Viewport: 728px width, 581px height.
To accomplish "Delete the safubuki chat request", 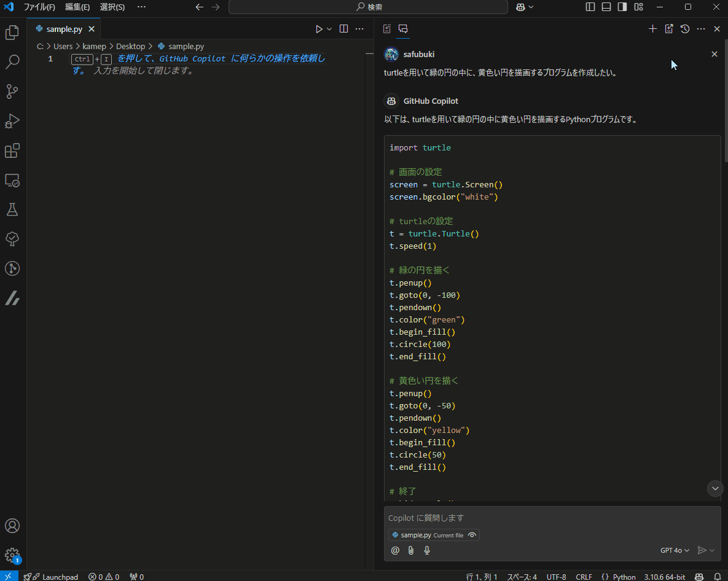I will tap(714, 54).
